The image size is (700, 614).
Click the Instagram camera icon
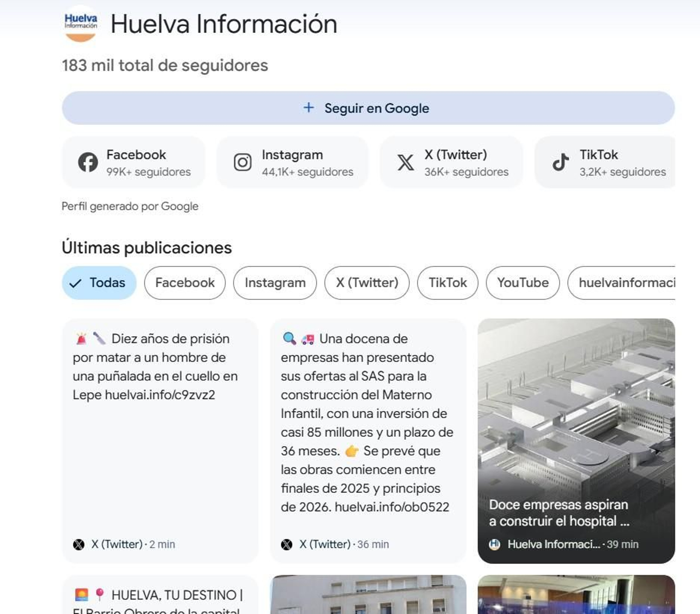tap(244, 162)
